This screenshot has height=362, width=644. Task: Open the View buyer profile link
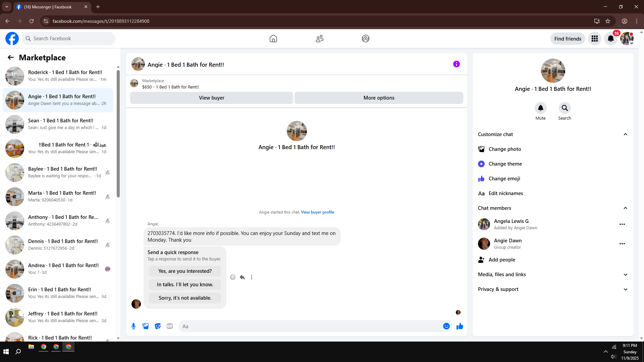point(318,212)
